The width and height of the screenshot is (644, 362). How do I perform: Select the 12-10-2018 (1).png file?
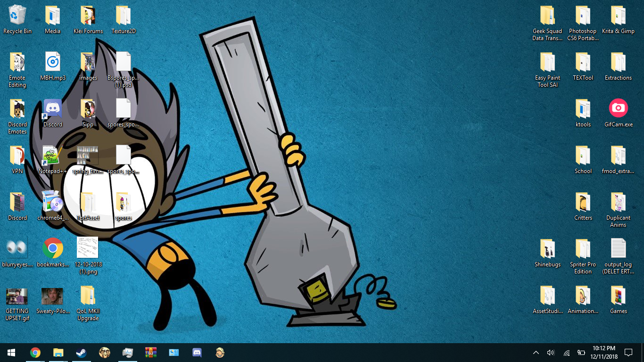(88, 256)
